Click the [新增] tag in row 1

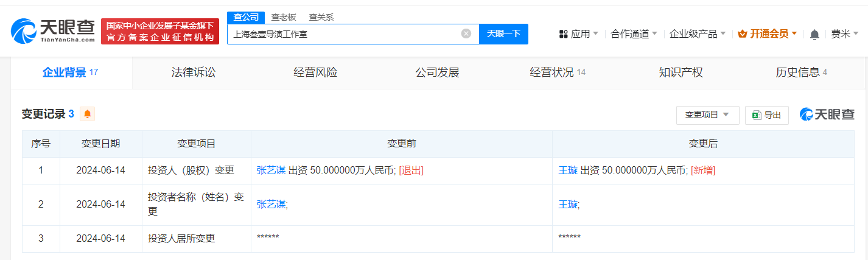(703, 170)
